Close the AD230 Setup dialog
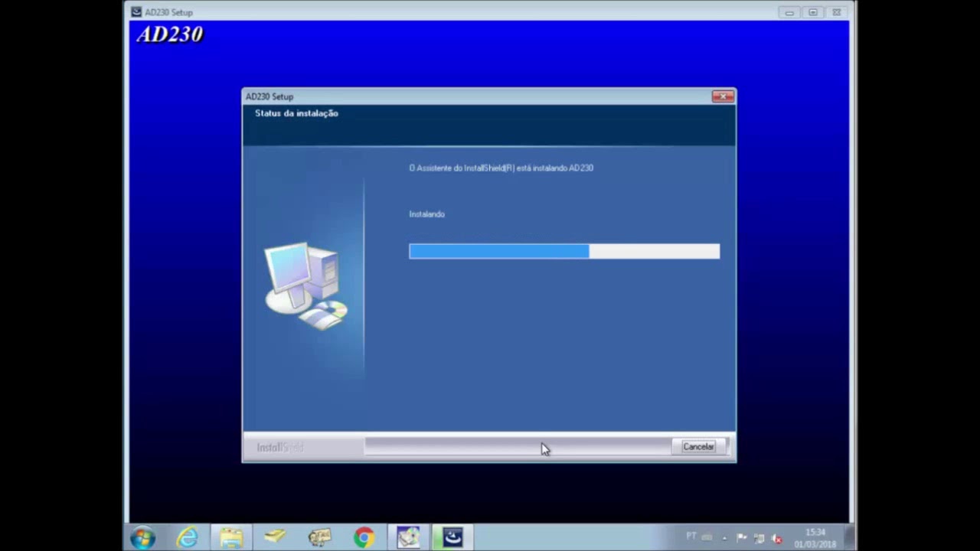The width and height of the screenshot is (980, 551). point(723,96)
